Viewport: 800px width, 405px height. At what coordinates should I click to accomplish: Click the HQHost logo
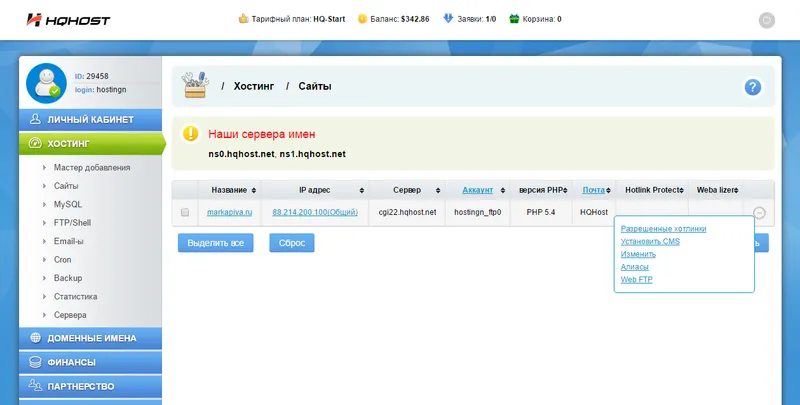click(x=68, y=20)
